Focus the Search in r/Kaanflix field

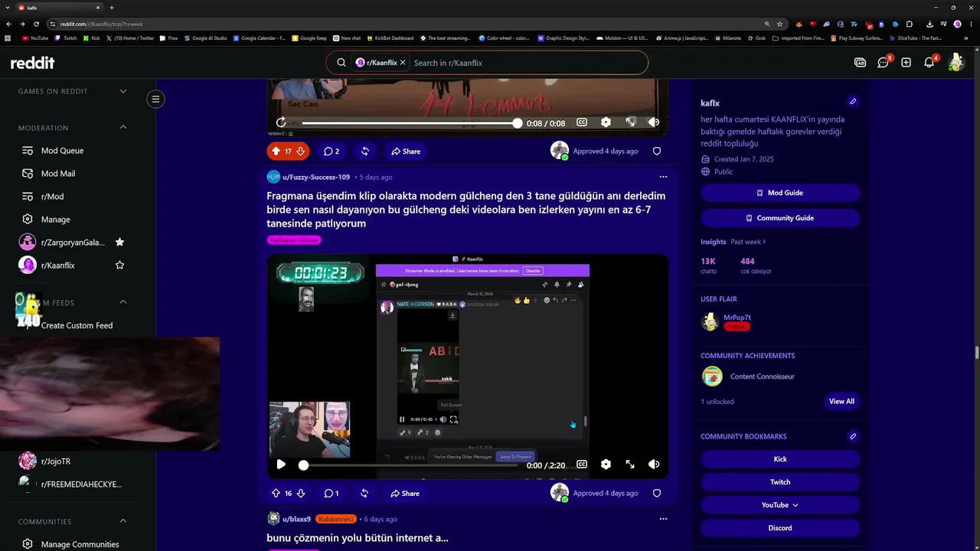[x=527, y=63]
